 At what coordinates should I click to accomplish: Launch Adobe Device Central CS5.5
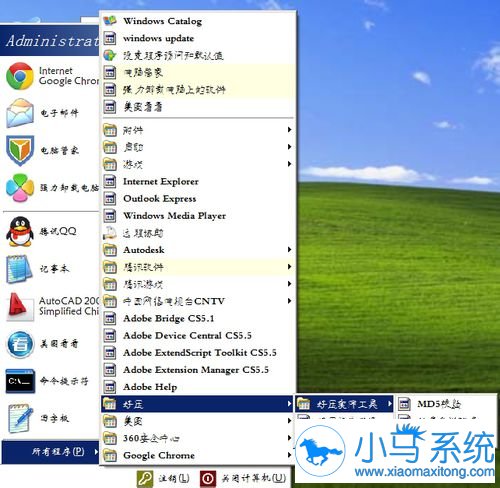[x=198, y=335]
